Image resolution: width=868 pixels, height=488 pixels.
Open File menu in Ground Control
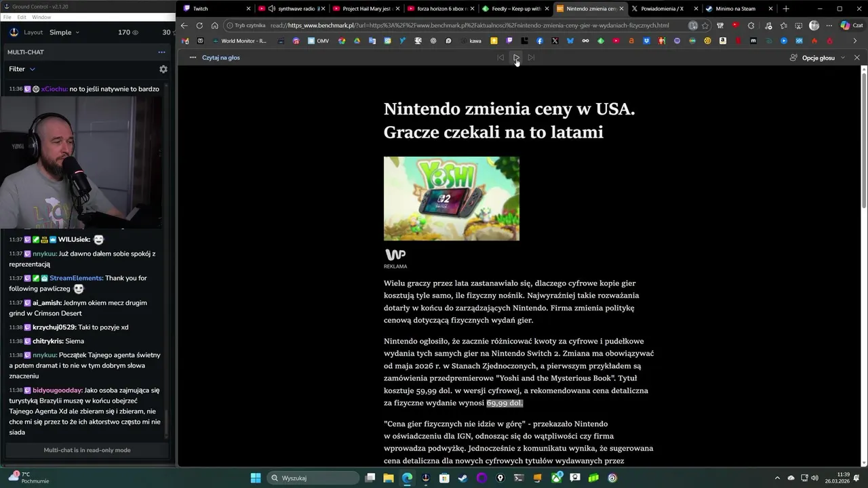[7, 17]
